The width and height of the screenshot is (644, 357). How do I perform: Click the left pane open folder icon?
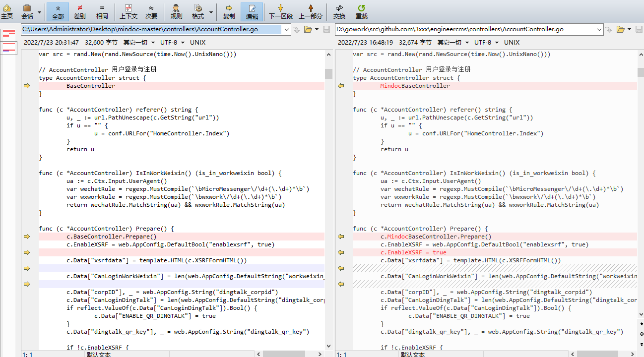point(308,29)
